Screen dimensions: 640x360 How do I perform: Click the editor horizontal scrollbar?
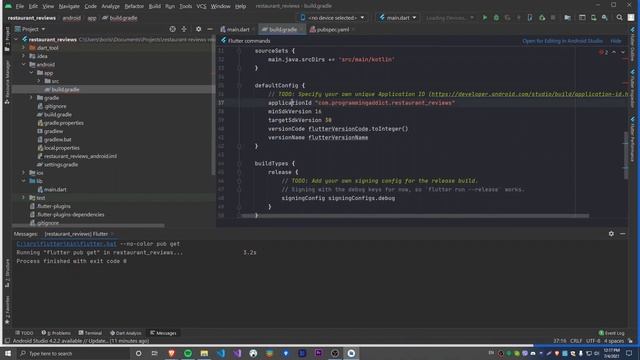click(x=415, y=216)
